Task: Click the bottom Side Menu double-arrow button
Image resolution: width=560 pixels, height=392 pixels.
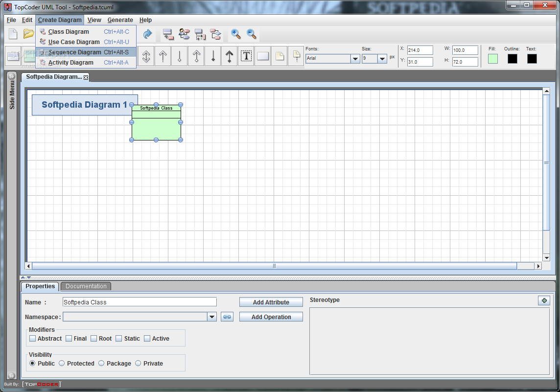Action: coord(12,375)
